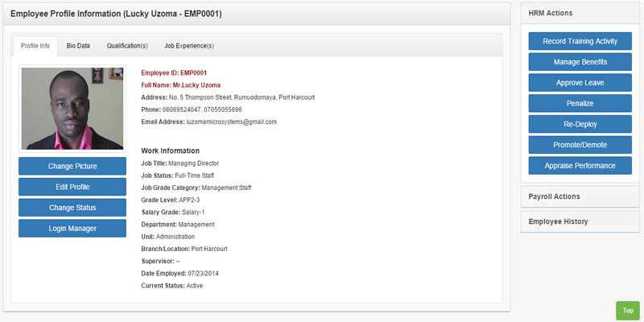Screen dimensions: 644x322
Task: Select the Profile Info tab
Action: pos(35,46)
